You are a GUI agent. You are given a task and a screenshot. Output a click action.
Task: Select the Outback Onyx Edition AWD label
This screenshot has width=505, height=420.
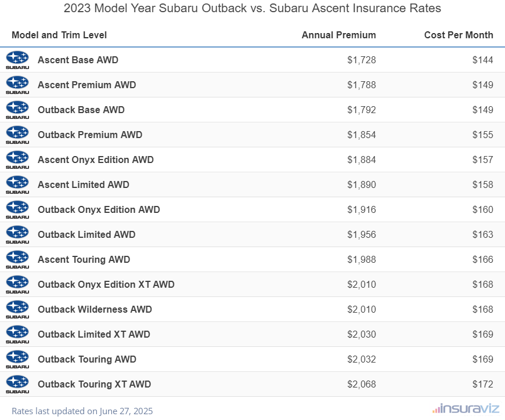pyautogui.click(x=99, y=209)
